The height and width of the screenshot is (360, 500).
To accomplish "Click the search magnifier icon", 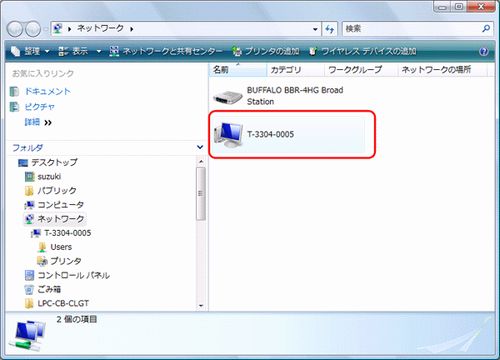I will click(486, 29).
